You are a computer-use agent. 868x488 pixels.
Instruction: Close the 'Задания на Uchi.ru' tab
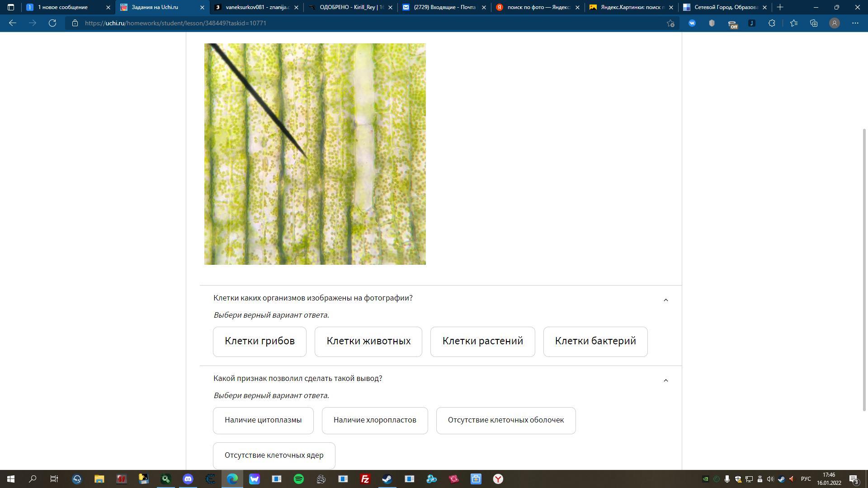click(x=203, y=7)
